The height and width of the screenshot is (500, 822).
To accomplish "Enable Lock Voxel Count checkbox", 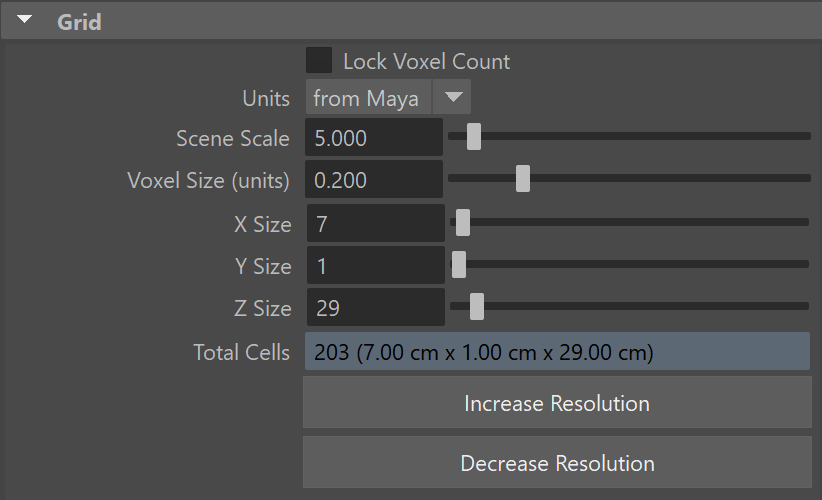I will point(319,60).
